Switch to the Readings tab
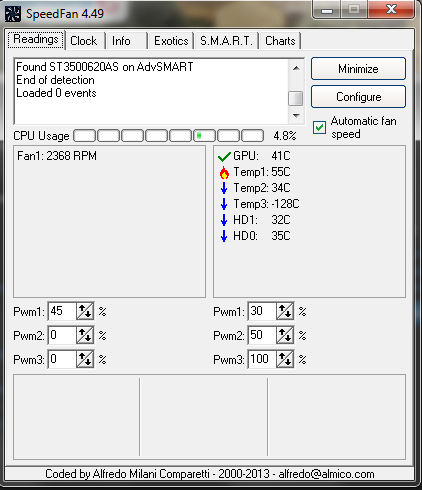The image size is (422, 490). tap(36, 40)
